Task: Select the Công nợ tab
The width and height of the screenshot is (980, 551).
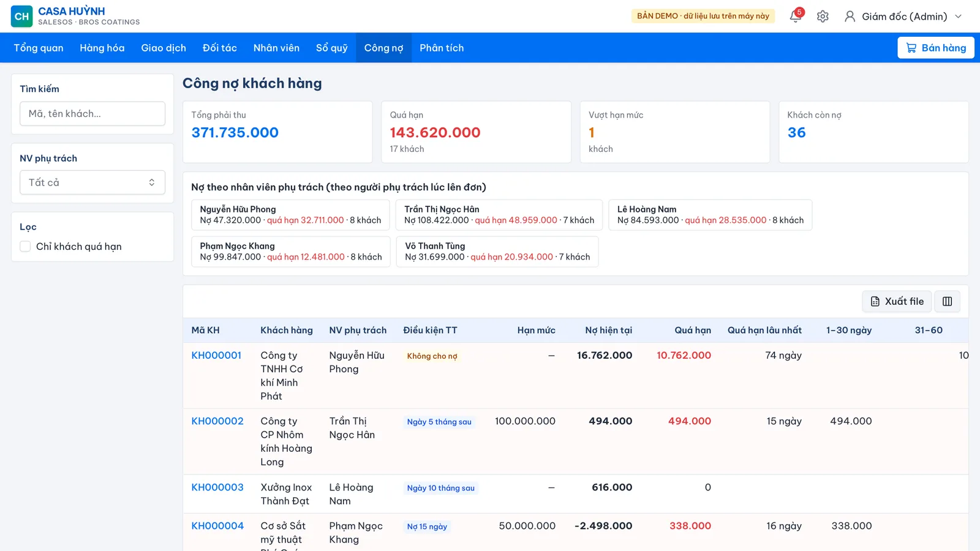Action: 384,48
